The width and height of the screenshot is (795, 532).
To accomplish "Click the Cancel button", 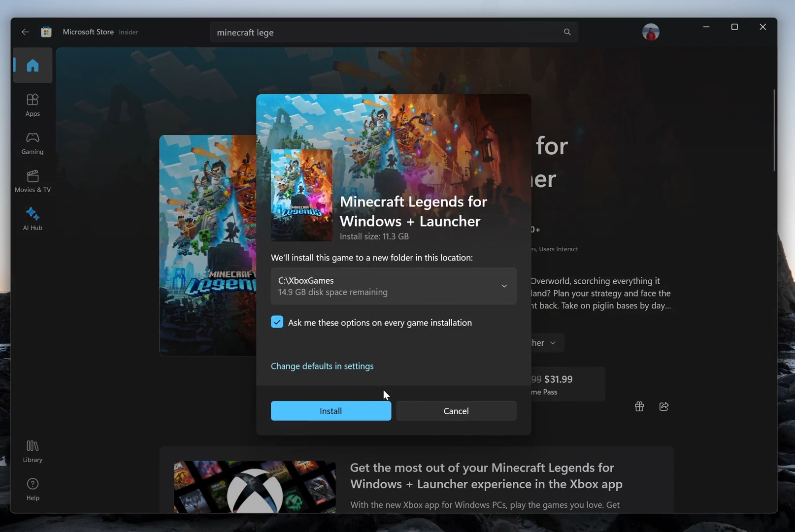I will tap(456, 411).
